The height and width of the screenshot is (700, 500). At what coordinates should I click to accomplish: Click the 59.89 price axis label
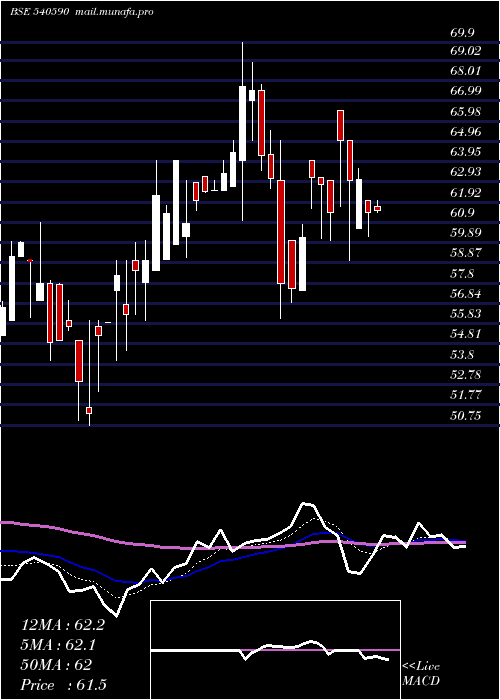pos(466,233)
